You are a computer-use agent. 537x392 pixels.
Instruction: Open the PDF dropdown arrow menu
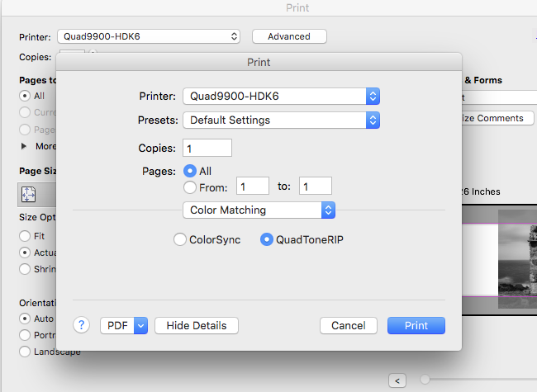tap(140, 325)
